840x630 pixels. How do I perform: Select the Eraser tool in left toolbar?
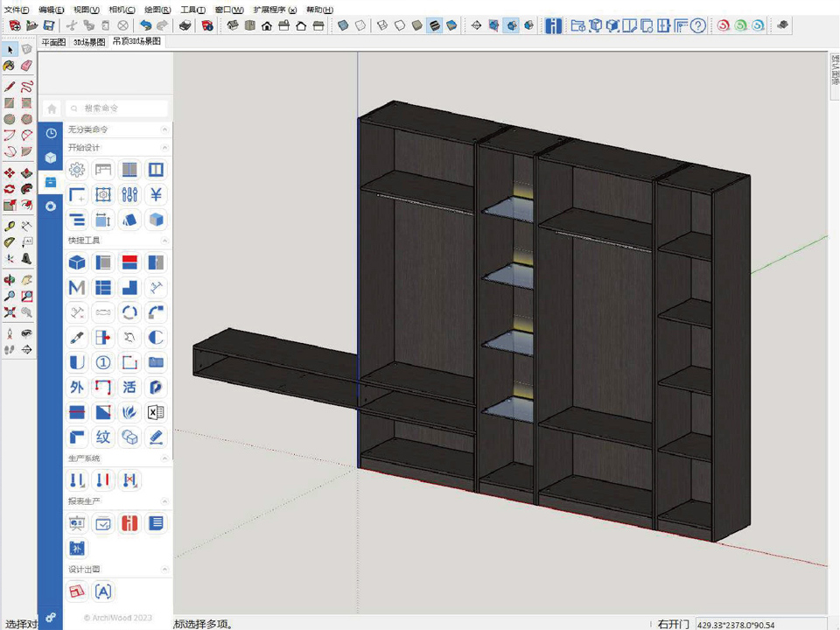click(x=25, y=66)
